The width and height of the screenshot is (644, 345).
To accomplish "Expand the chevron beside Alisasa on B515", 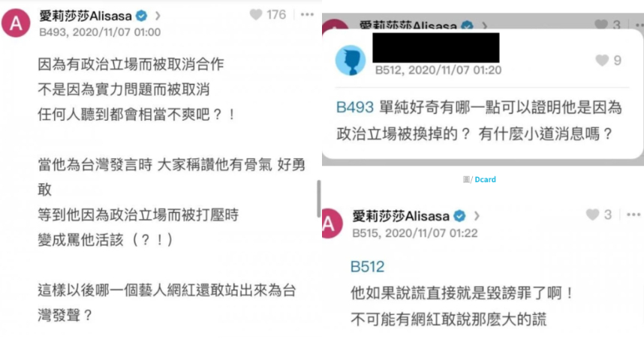I will pos(477,216).
